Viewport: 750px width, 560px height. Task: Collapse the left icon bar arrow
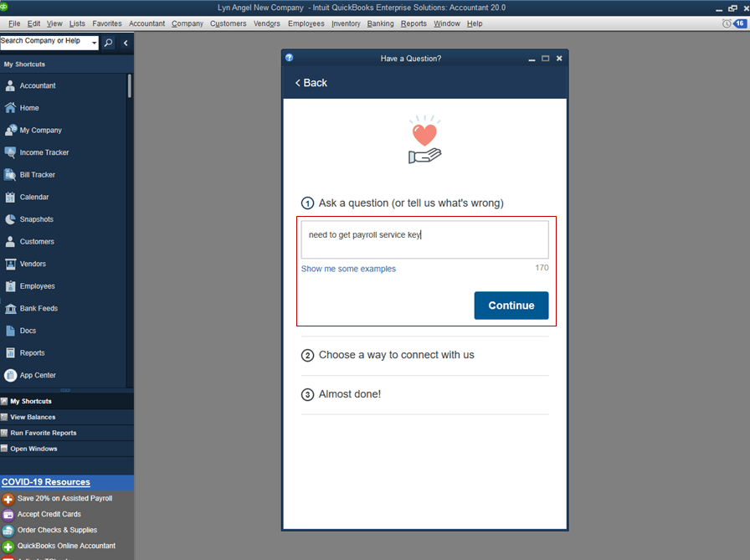(126, 43)
